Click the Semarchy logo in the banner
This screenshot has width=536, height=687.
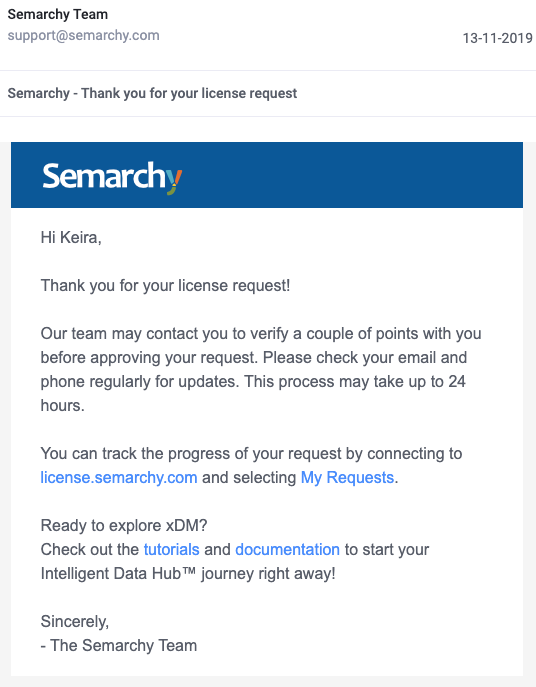[x=112, y=177]
